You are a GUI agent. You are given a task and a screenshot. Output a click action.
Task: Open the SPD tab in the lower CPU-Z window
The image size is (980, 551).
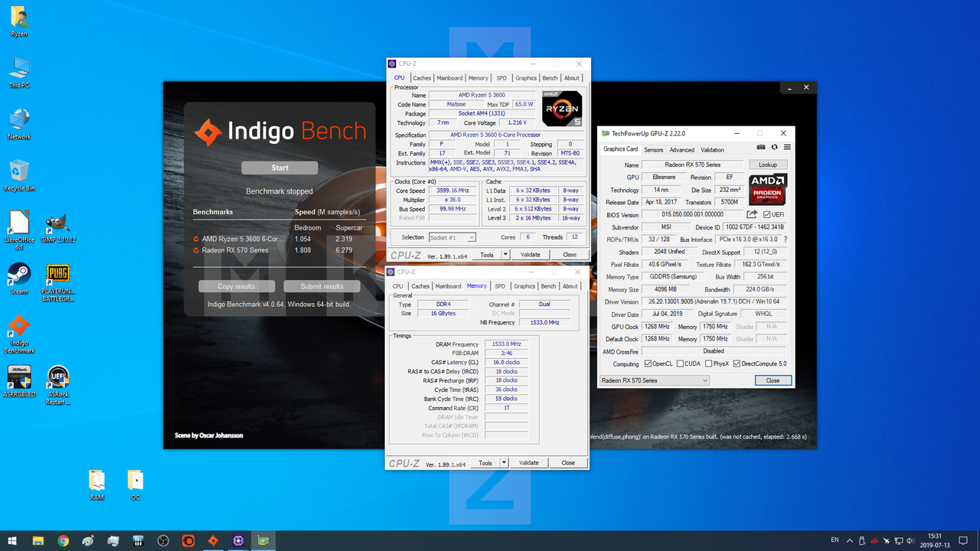click(x=500, y=286)
